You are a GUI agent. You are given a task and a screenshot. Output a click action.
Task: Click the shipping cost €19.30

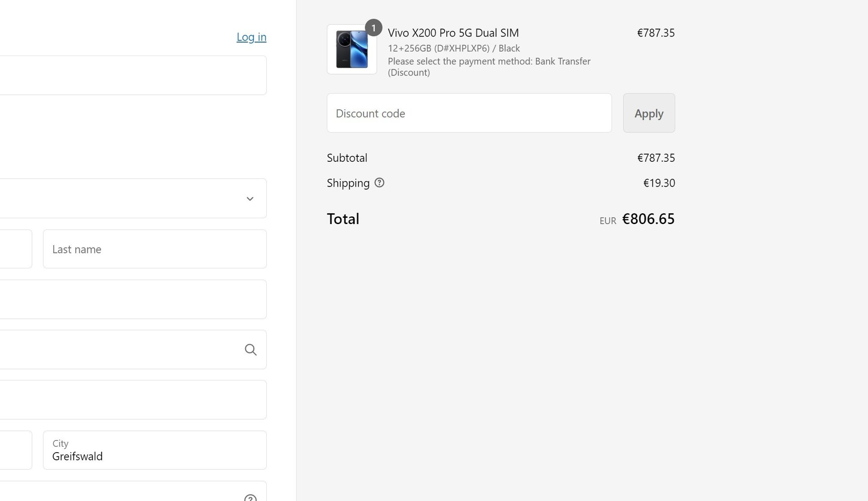[659, 183]
